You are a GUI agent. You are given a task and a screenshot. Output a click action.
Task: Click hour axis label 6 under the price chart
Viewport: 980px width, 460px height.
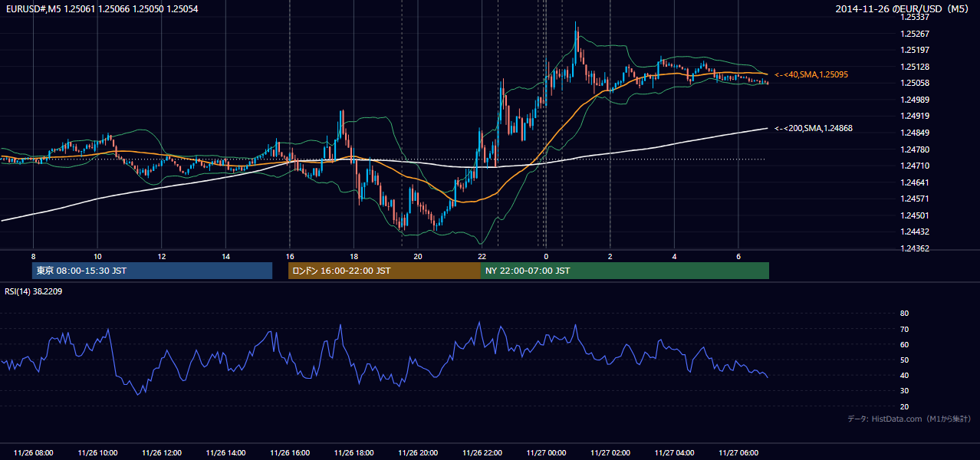738,256
